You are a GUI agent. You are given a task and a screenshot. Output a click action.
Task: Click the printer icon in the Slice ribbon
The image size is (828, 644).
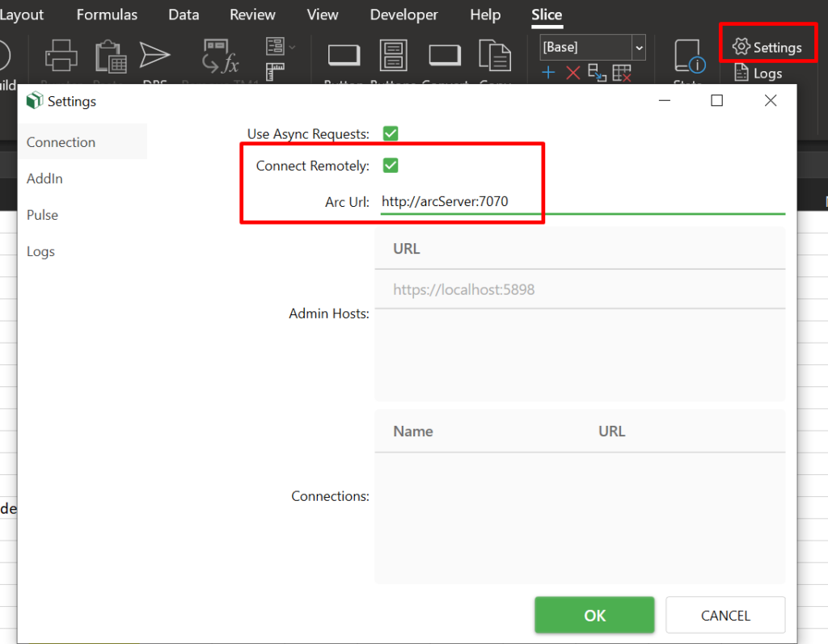coord(61,57)
